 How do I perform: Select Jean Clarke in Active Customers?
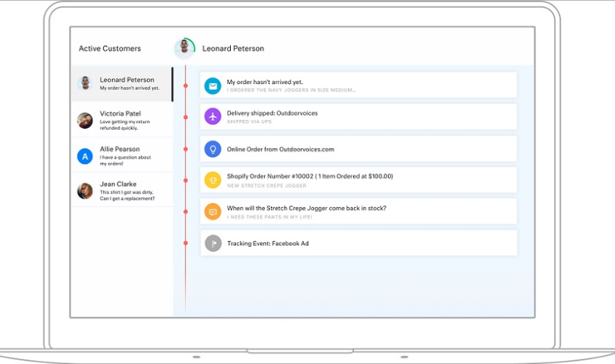coord(122,190)
